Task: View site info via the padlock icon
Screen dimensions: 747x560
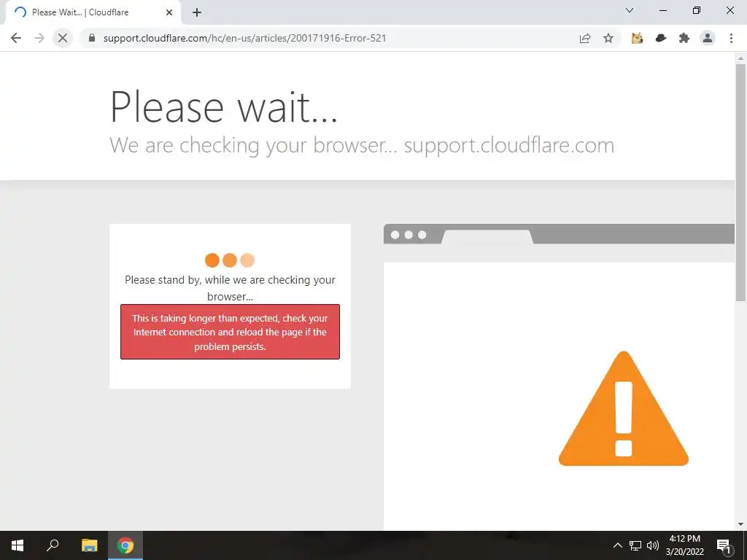Action: [x=92, y=38]
